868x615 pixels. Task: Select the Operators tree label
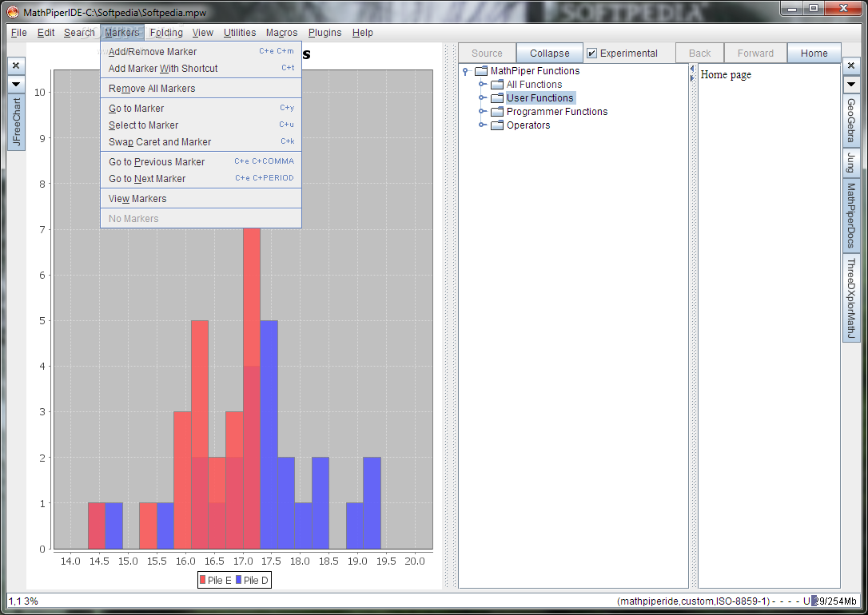click(528, 125)
